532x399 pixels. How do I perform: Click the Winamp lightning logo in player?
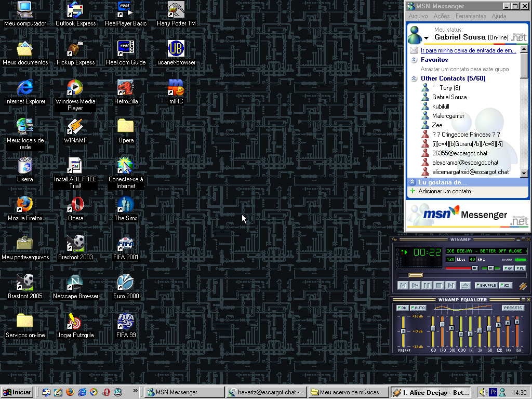pos(523,286)
